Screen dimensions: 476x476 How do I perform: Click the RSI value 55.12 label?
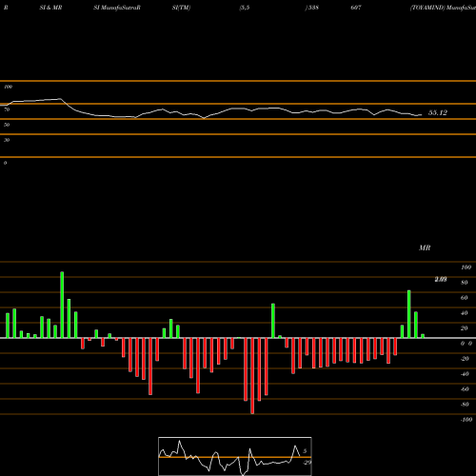point(438,112)
